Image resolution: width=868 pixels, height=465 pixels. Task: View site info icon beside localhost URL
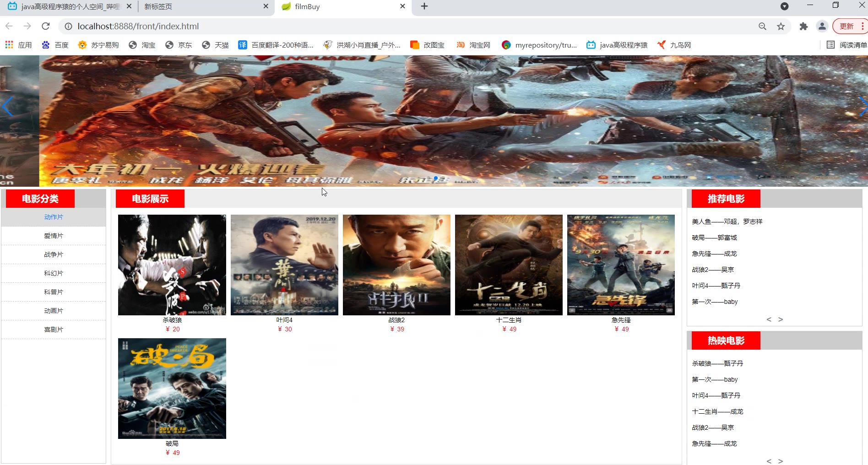point(68,27)
